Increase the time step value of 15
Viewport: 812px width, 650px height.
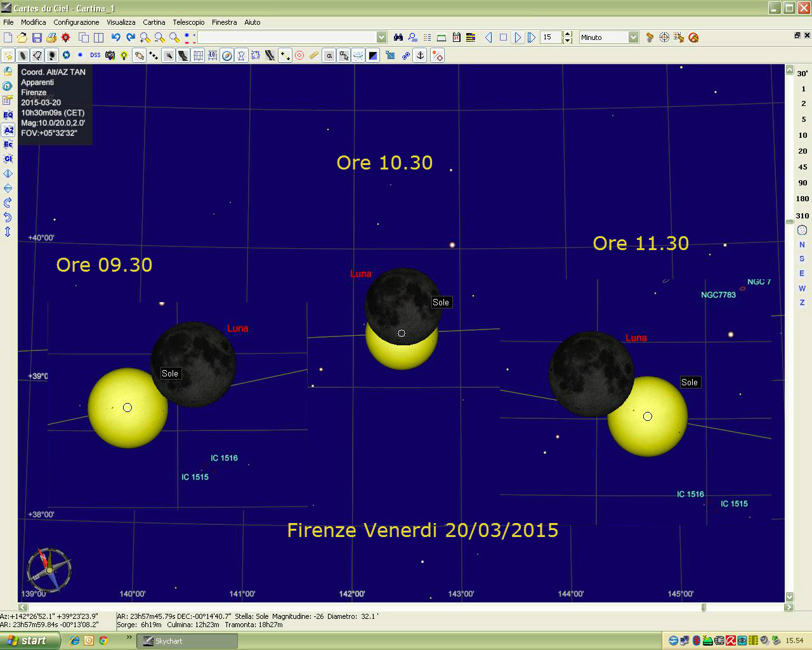pos(568,34)
